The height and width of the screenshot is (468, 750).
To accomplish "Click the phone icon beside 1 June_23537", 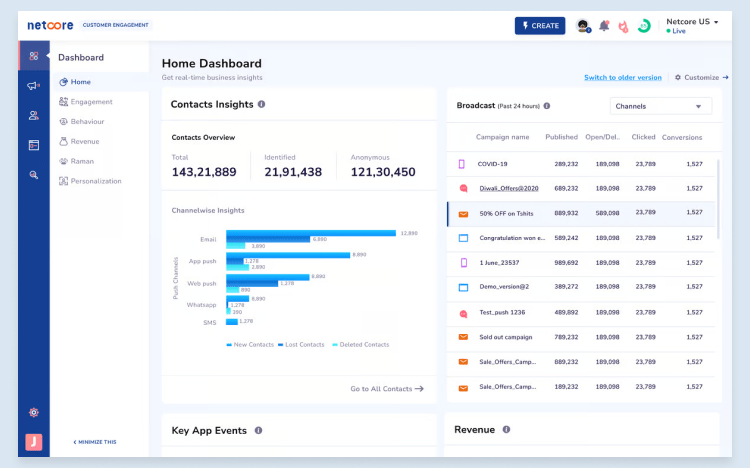I will pyautogui.click(x=463, y=263).
